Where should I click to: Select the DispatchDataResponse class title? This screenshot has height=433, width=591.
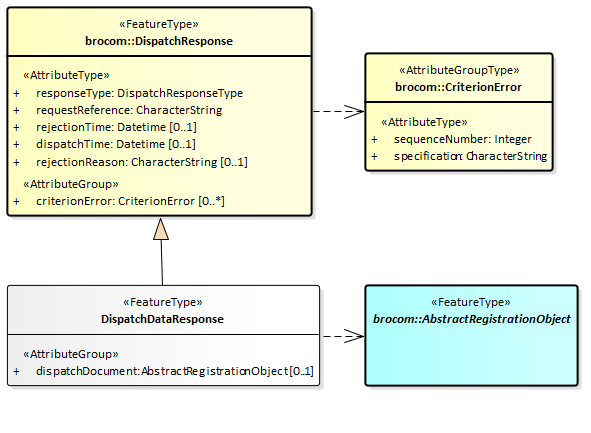pyautogui.click(x=162, y=319)
